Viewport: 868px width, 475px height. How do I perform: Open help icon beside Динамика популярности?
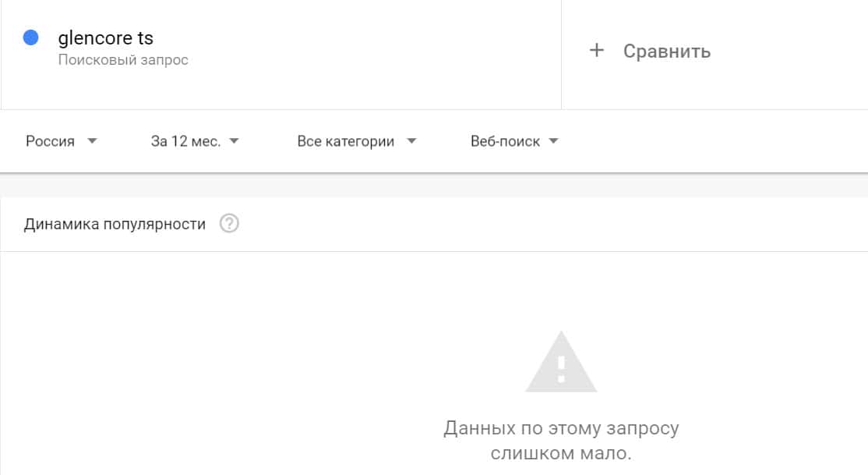(229, 224)
